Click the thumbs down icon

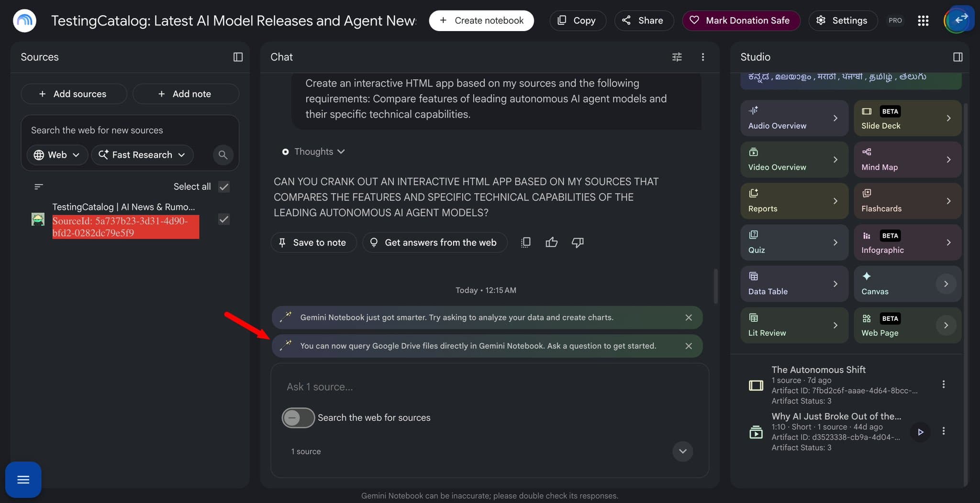(x=578, y=242)
